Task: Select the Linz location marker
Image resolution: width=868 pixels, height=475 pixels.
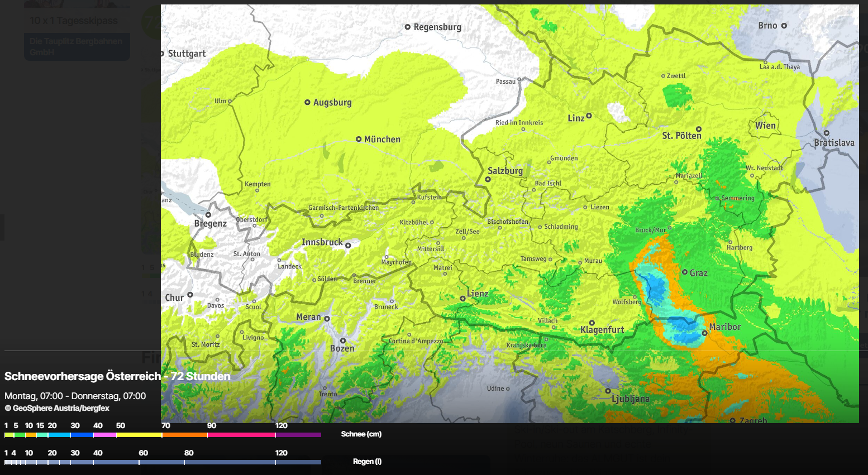Action: coord(589,116)
